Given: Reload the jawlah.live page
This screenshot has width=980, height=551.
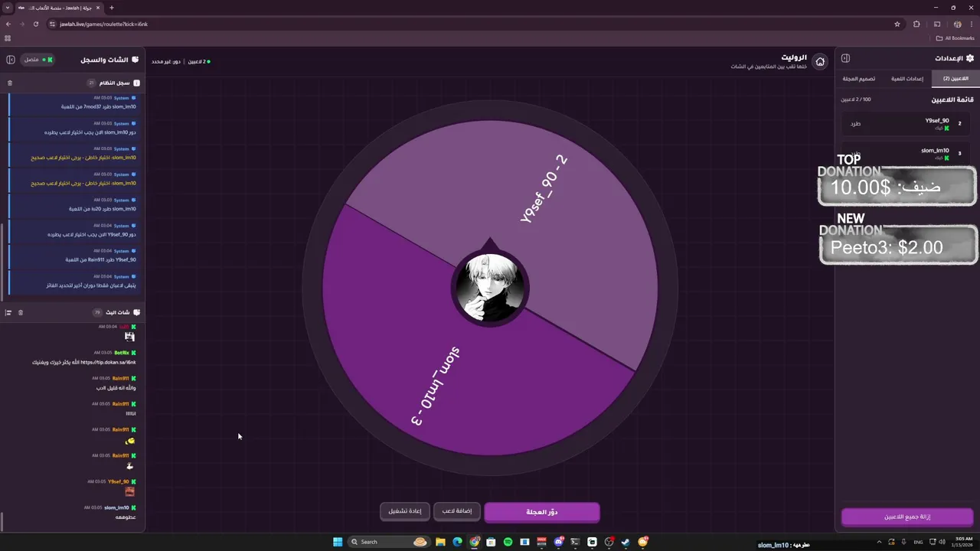Looking at the screenshot, I should (x=35, y=24).
